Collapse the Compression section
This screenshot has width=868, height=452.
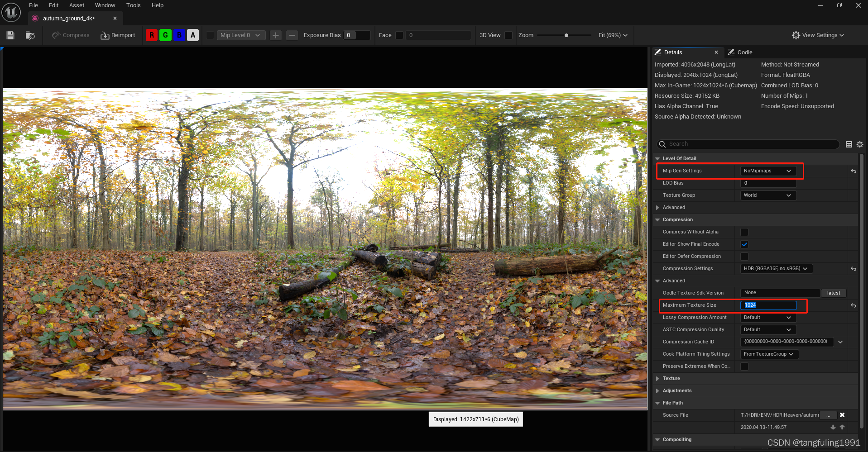coord(657,220)
